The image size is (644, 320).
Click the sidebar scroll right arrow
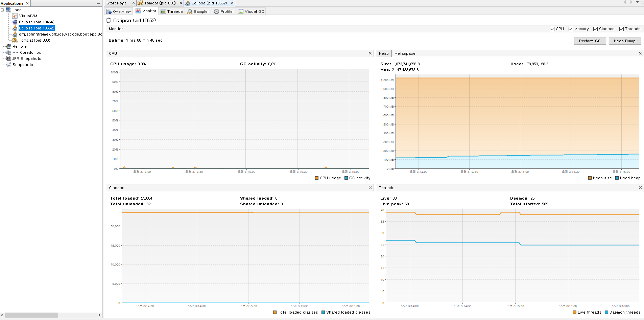coord(99,315)
